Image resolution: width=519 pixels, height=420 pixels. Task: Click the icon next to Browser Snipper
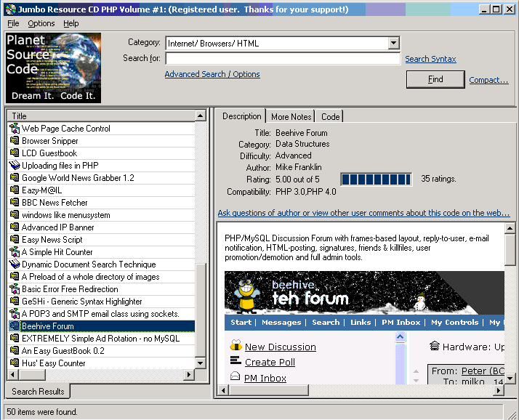tap(15, 141)
